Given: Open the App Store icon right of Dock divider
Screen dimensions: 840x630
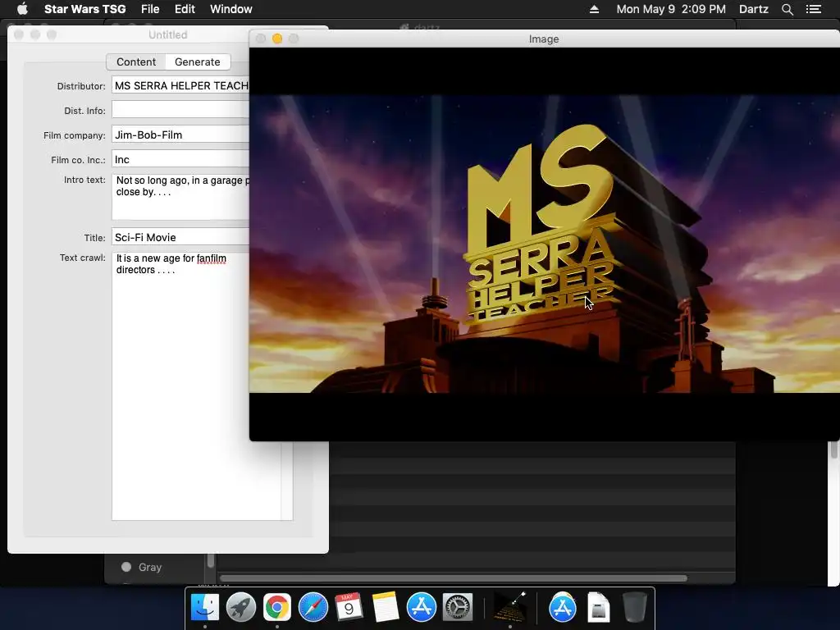Looking at the screenshot, I should [x=562, y=608].
